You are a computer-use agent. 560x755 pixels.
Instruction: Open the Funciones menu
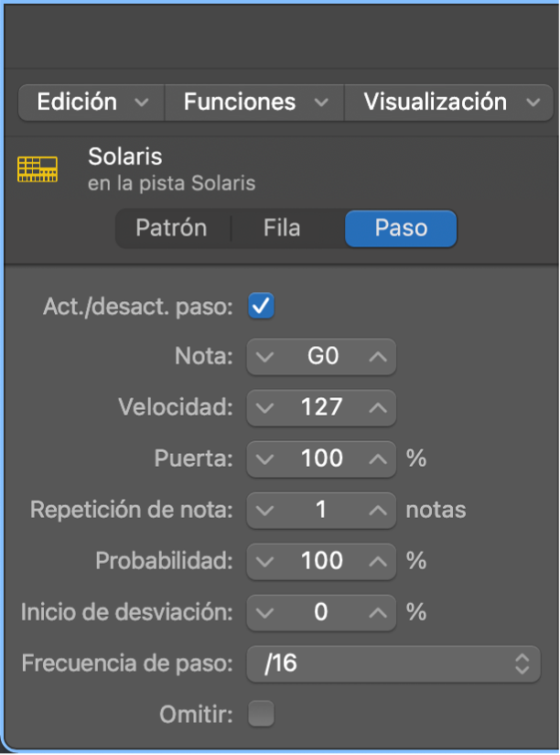(253, 102)
